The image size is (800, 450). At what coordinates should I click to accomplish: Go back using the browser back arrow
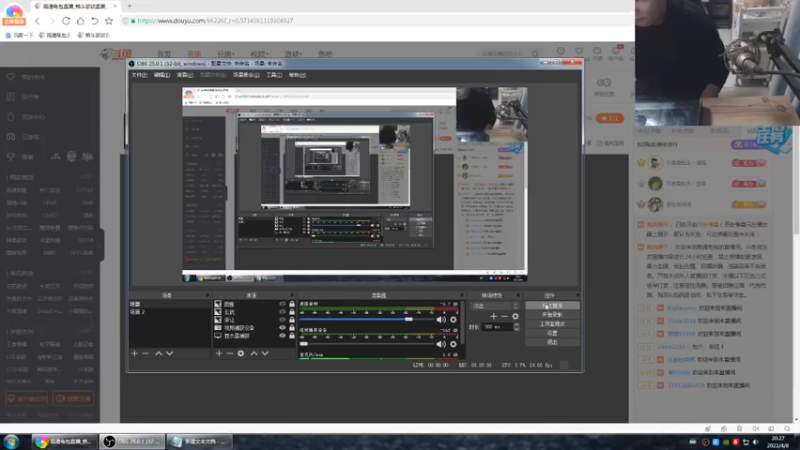(37, 21)
